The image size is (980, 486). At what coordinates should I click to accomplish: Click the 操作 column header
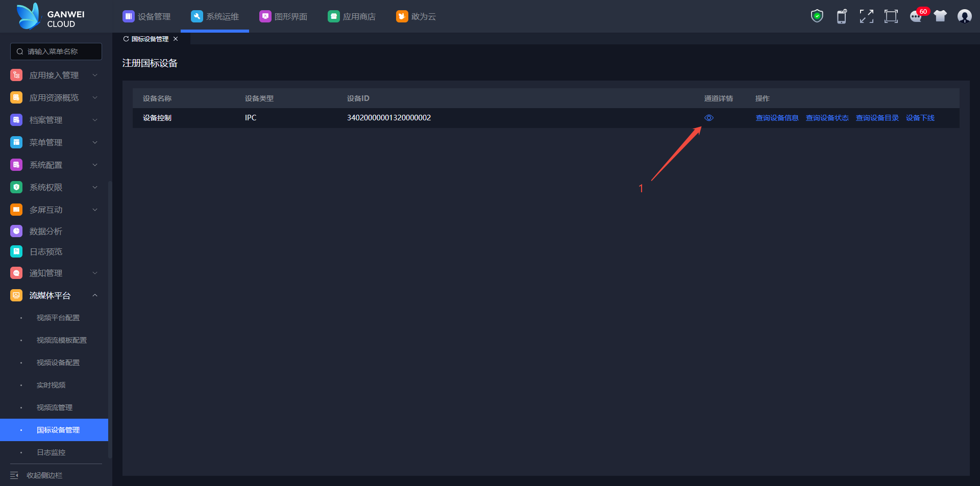click(x=763, y=98)
